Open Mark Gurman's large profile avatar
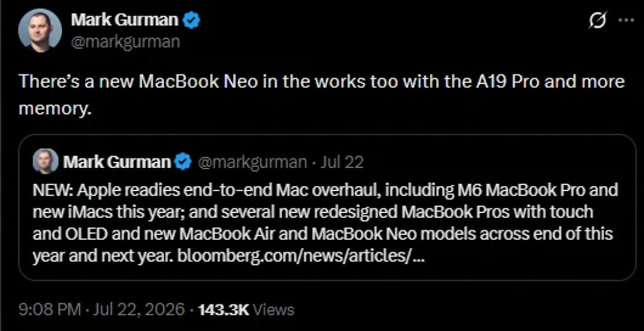This screenshot has width=644, height=331. [40, 31]
